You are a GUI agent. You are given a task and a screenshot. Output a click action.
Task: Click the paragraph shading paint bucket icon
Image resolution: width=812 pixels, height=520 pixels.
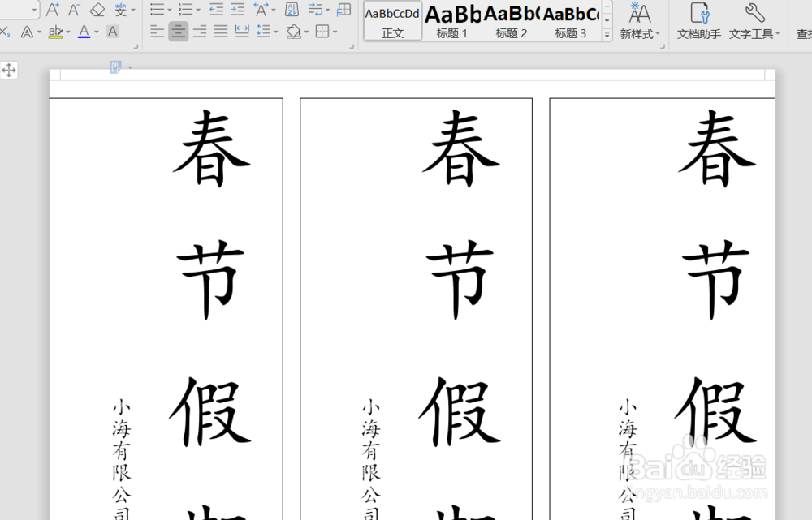pyautogui.click(x=294, y=32)
